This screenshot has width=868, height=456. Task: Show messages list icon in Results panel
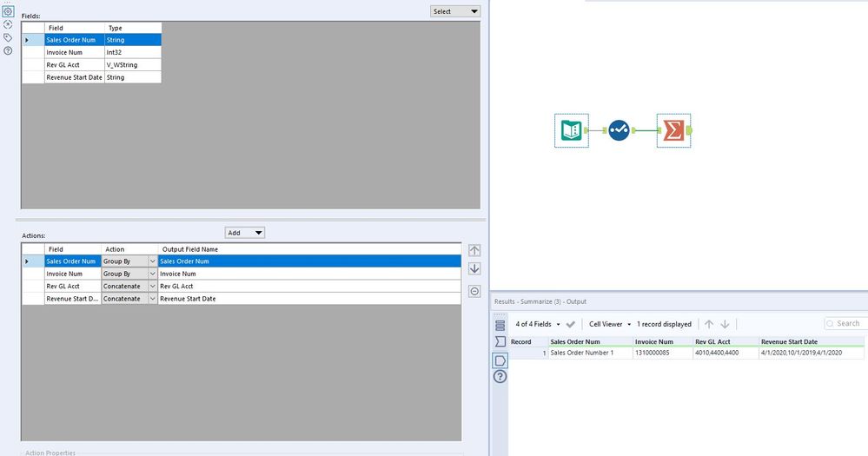500,326
